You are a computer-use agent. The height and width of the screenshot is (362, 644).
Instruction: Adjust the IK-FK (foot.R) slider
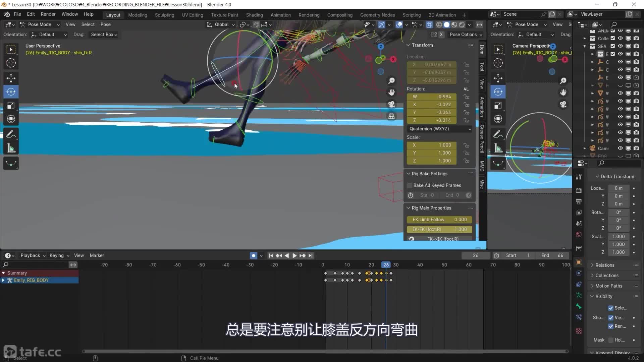[439, 229]
